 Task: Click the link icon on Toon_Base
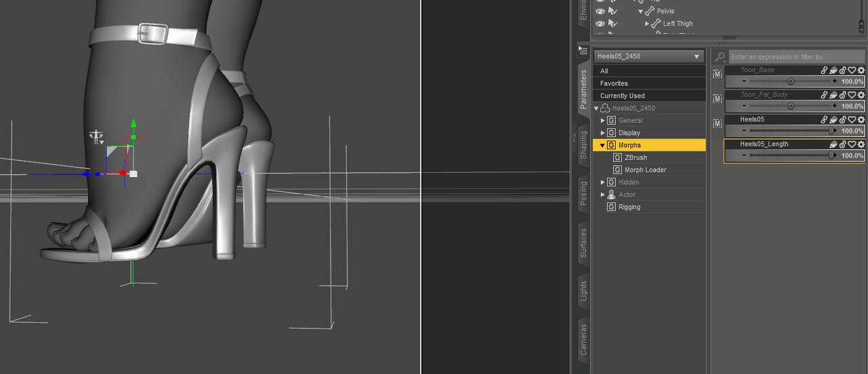(x=825, y=70)
